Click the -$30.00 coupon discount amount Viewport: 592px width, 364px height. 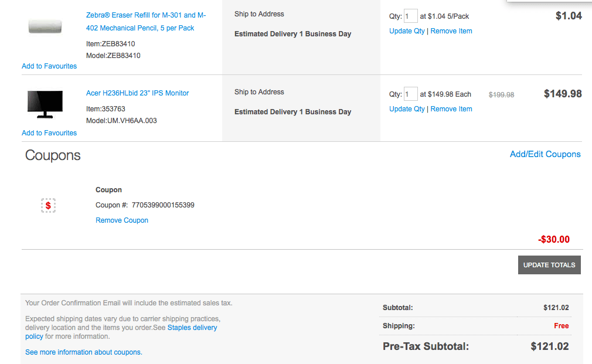coord(553,239)
